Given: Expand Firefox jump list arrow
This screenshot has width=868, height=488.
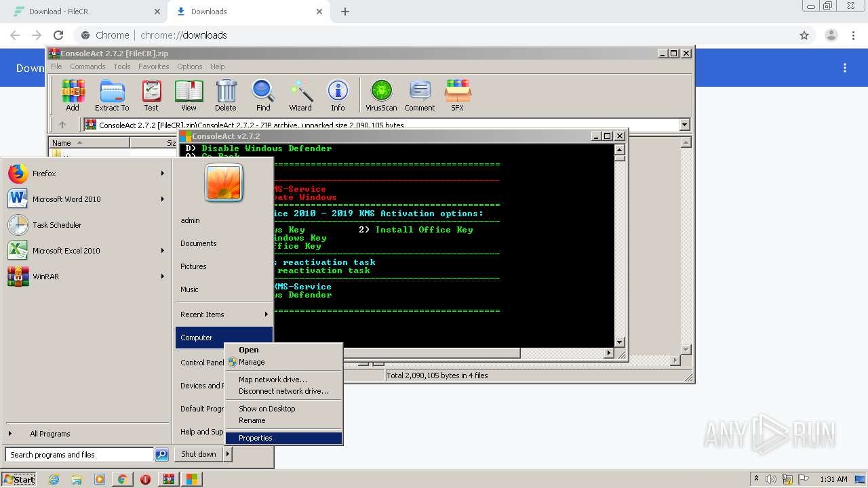Looking at the screenshot, I should click(x=163, y=174).
